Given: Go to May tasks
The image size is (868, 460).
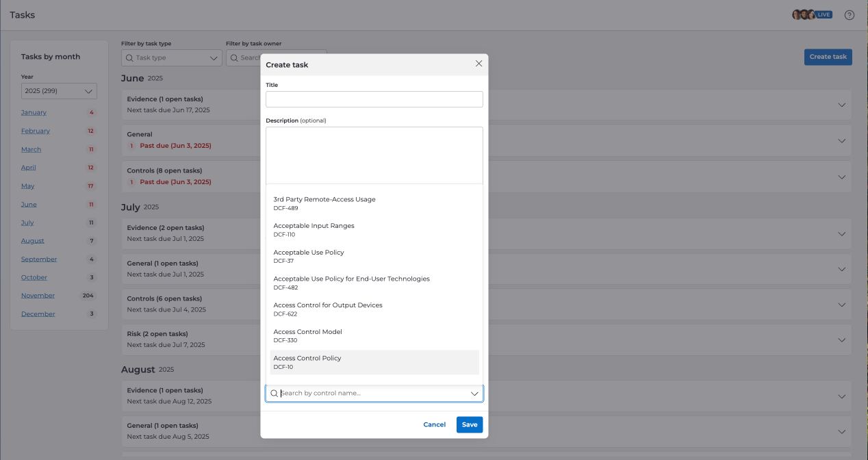Looking at the screenshot, I should coord(28,186).
